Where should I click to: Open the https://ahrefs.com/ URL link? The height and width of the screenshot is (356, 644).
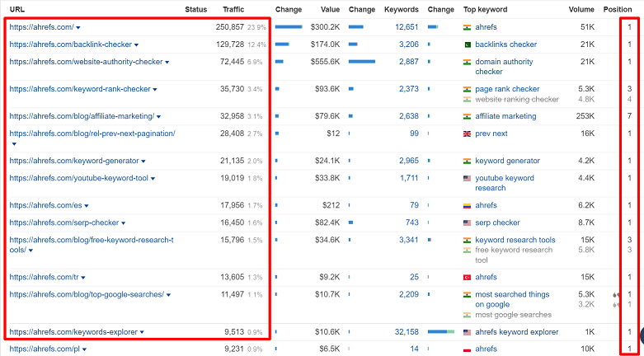(x=41, y=27)
